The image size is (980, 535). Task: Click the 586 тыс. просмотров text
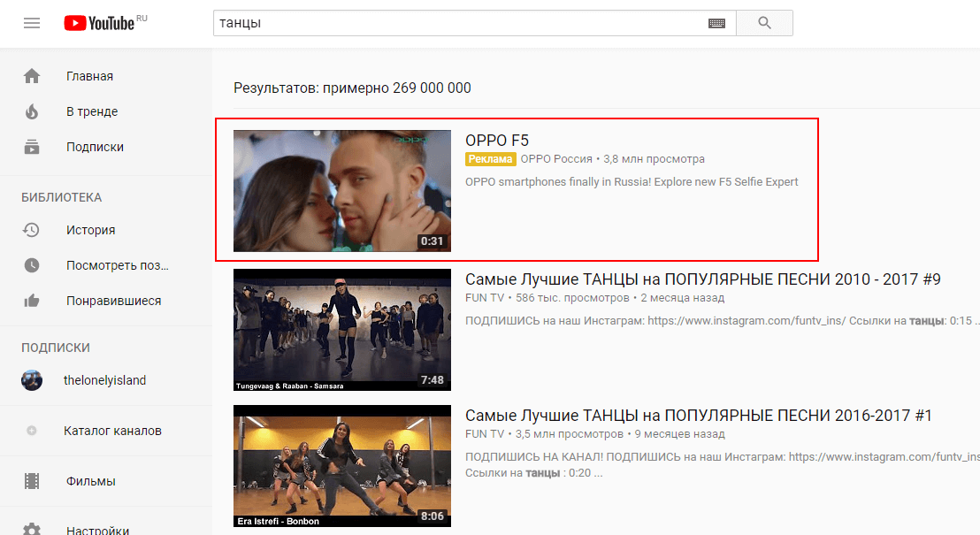point(572,297)
